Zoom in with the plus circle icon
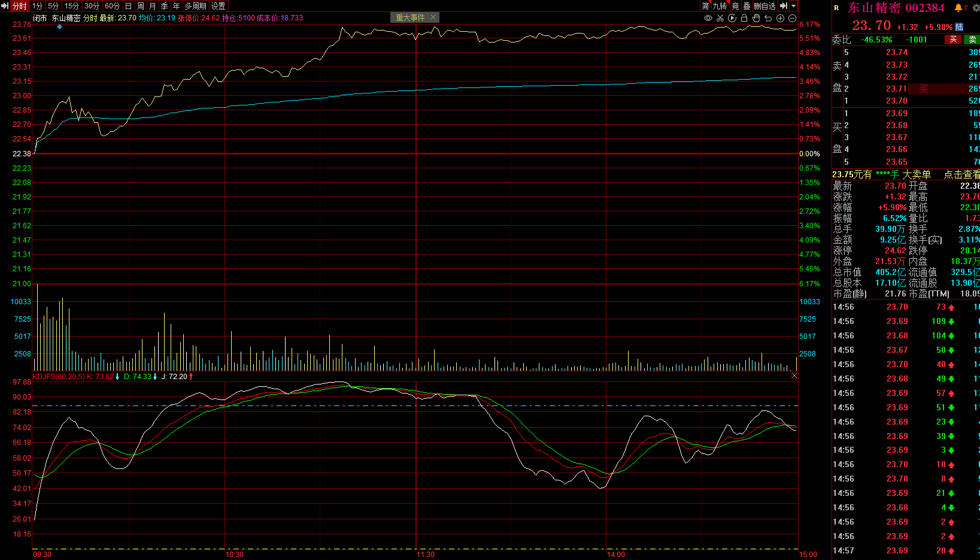 coord(780,18)
